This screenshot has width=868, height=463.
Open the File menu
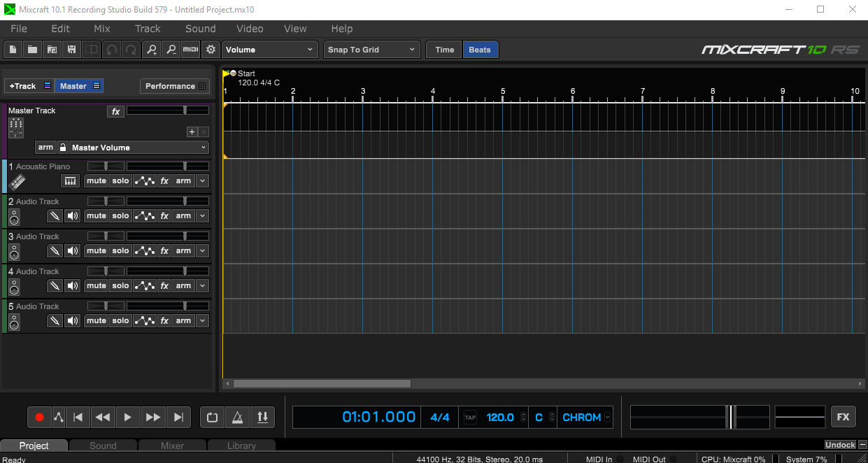[19, 29]
